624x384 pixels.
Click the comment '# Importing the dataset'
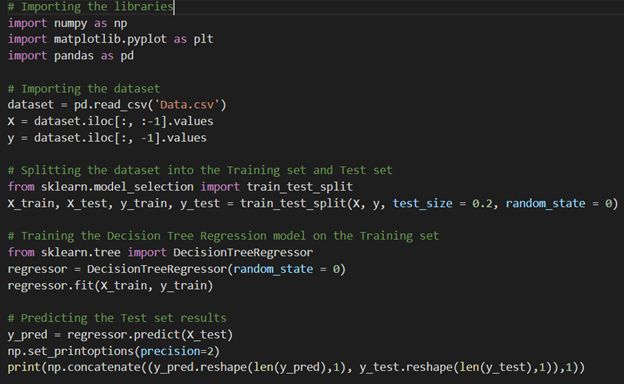(x=84, y=88)
